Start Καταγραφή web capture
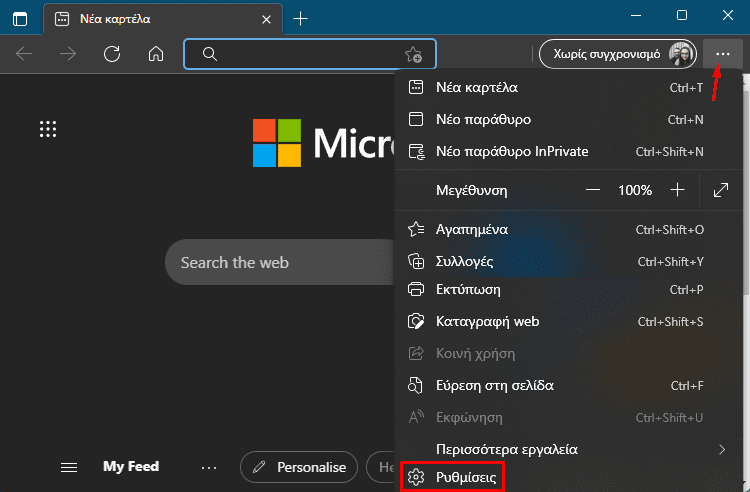The image size is (750, 492). [x=568, y=321]
